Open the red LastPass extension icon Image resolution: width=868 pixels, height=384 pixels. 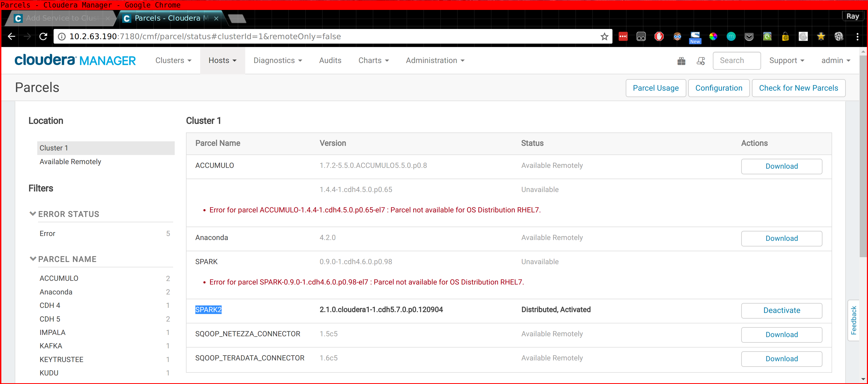point(623,36)
